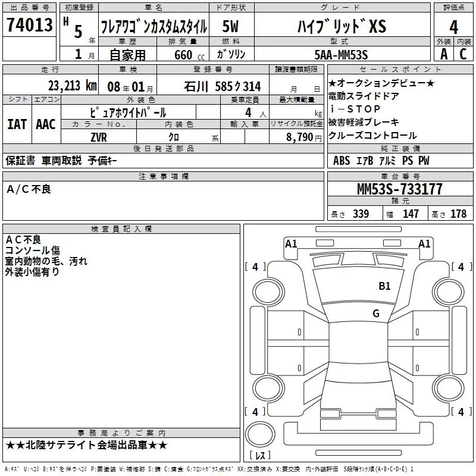
Task: Click the B1 damage mark on hood
Action: pyautogui.click(x=384, y=286)
